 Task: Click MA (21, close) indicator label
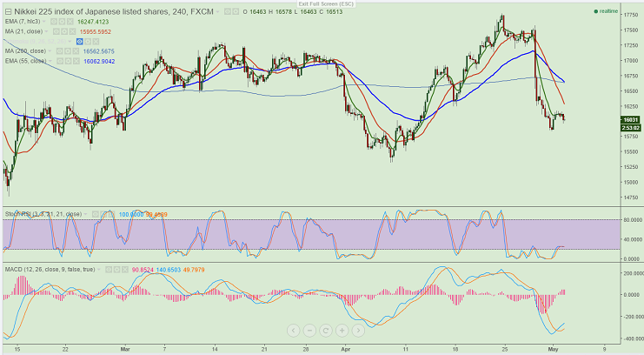tap(23, 31)
